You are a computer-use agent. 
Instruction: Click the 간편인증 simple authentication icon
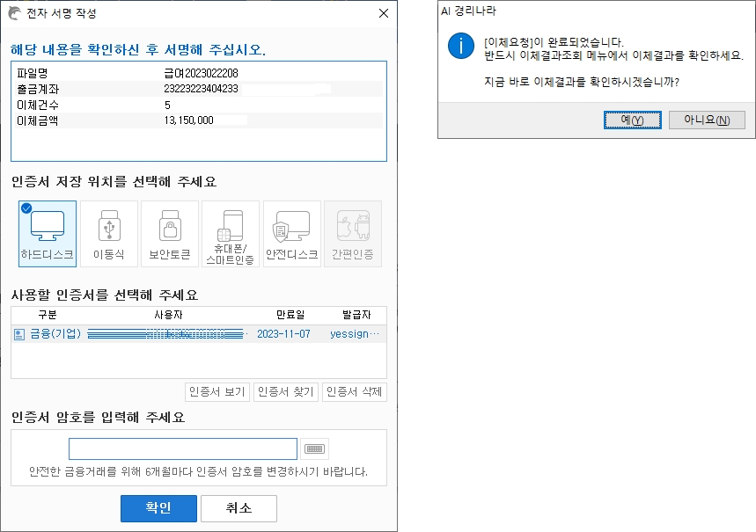tap(353, 234)
